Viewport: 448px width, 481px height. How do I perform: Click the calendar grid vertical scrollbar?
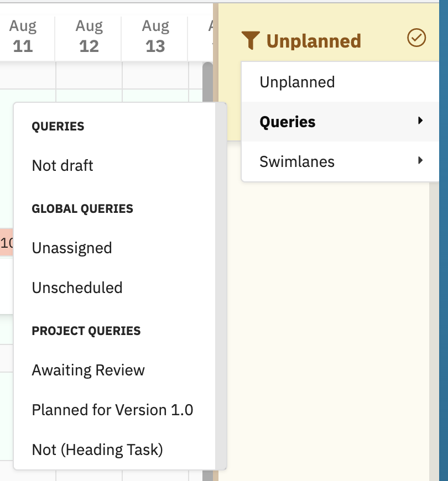tap(208, 83)
